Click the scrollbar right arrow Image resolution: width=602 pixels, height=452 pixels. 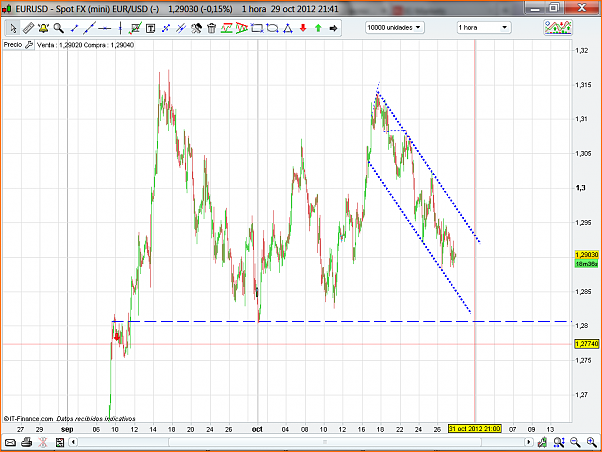[x=529, y=442]
